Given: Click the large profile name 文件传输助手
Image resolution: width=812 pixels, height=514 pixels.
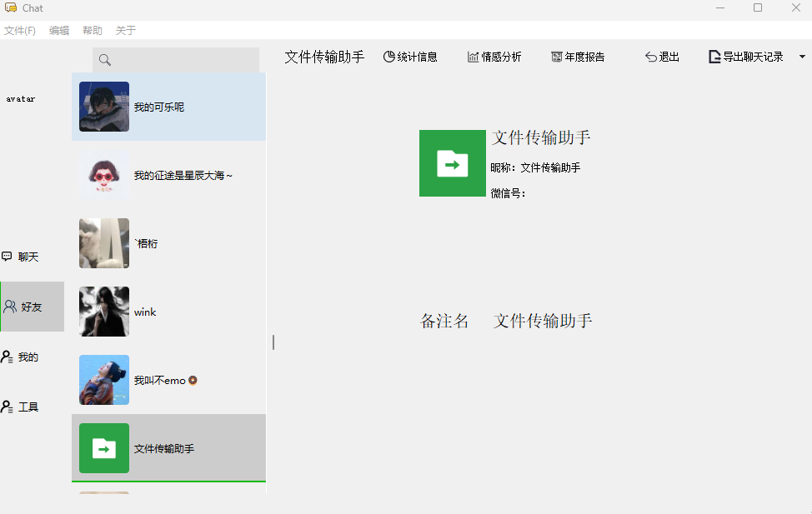Looking at the screenshot, I should pos(541,137).
